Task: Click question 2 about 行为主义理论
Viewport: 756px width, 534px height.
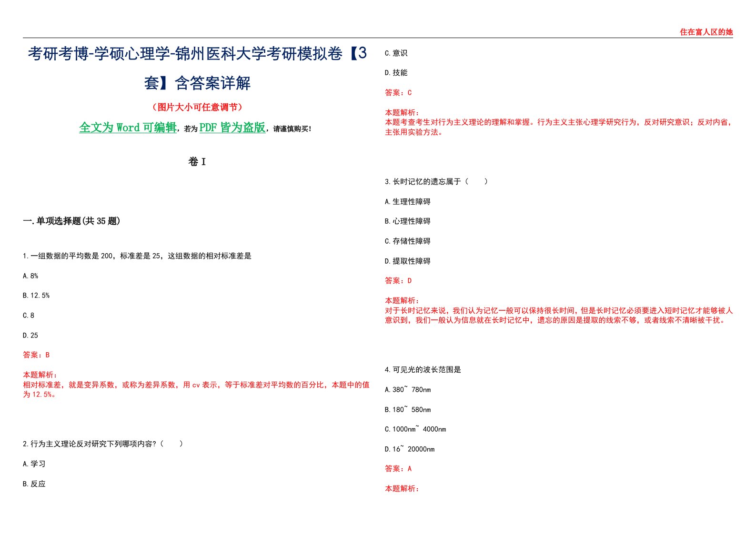Action: 103,444
